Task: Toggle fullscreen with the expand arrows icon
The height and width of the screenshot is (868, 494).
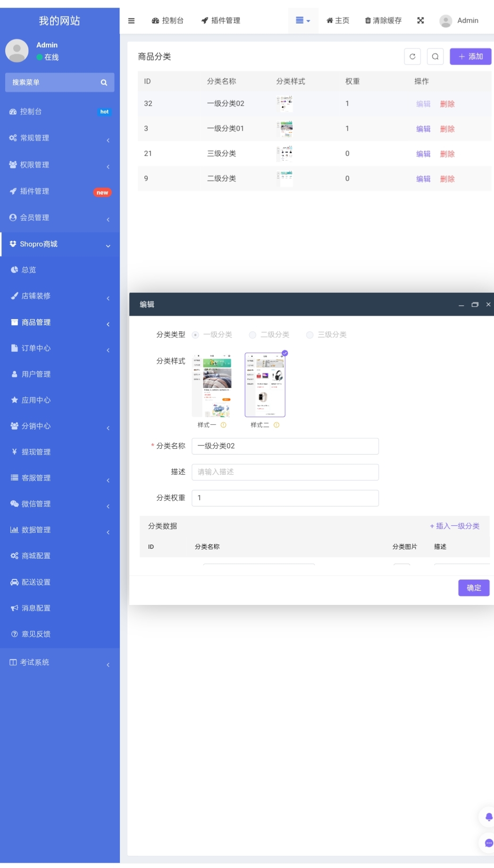Action: pyautogui.click(x=420, y=20)
